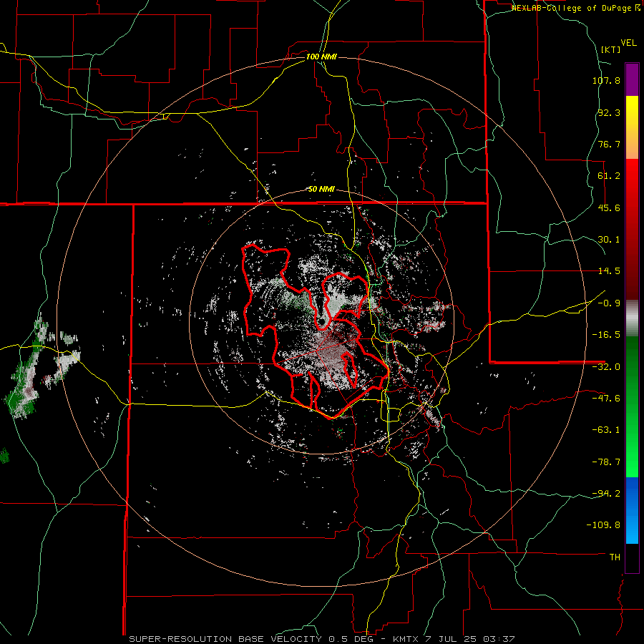Select the 14.5 value on velocity scale
This screenshot has height=644, width=644.
coord(609,271)
